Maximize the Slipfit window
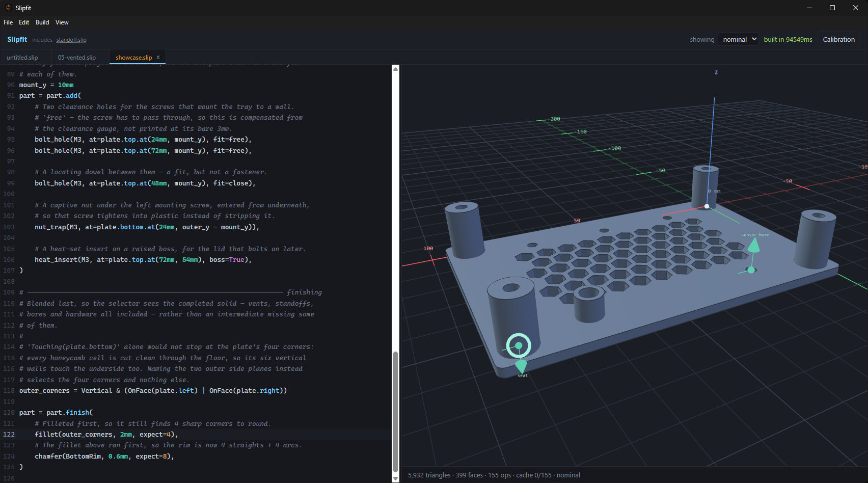Viewport: 868px width, 483px height. 832,8
